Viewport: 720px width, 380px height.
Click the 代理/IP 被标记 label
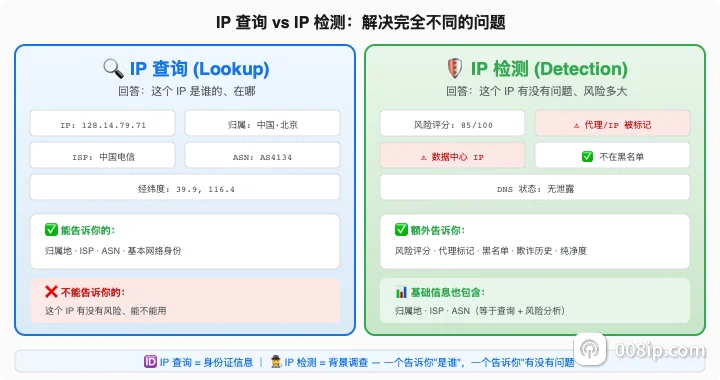pyautogui.click(x=618, y=125)
